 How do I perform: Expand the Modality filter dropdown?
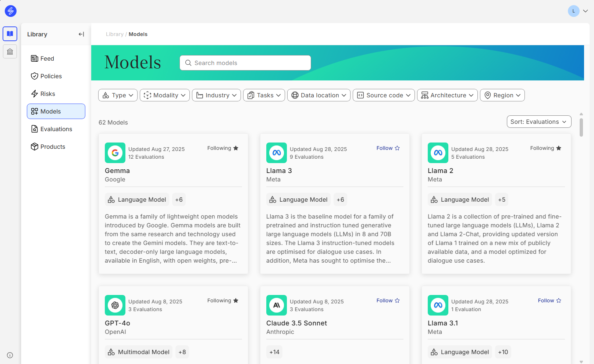pos(165,95)
